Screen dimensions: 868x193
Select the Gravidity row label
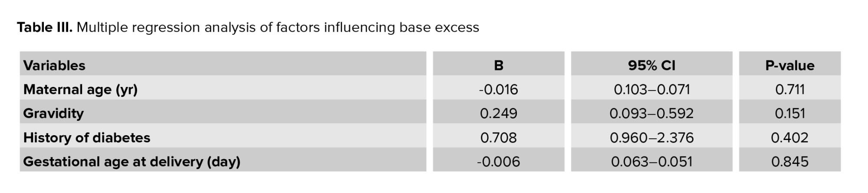coord(53,113)
